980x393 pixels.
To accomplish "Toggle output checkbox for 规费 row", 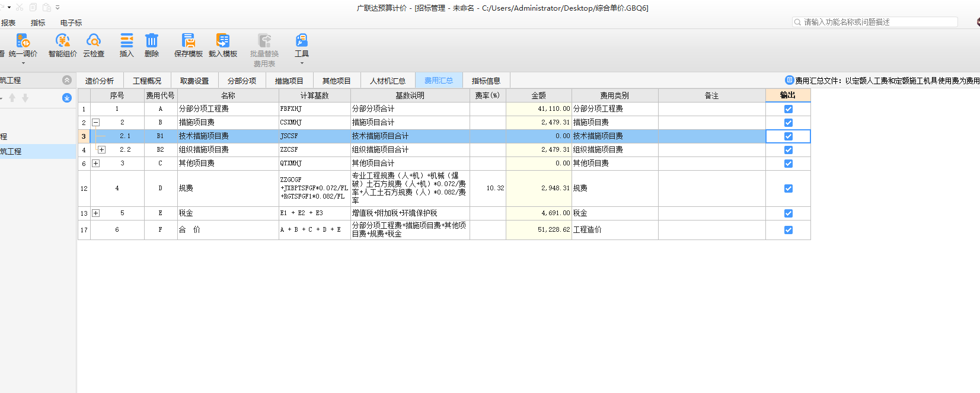I will coord(788,188).
